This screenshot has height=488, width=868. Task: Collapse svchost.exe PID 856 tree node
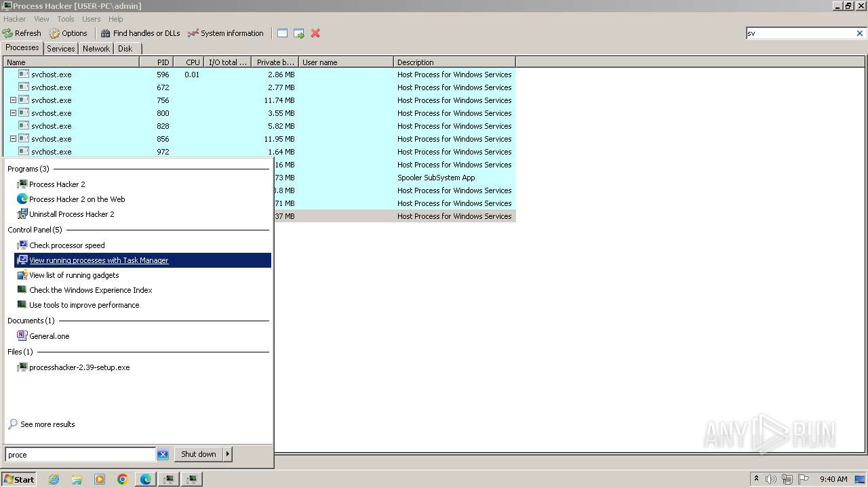[x=13, y=139]
